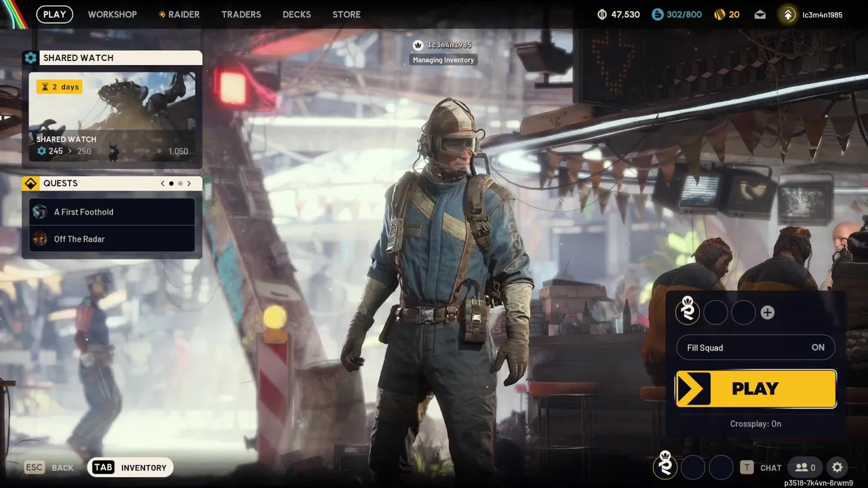
Task: Start matchmaking with yellow PLAY button
Action: 756,389
